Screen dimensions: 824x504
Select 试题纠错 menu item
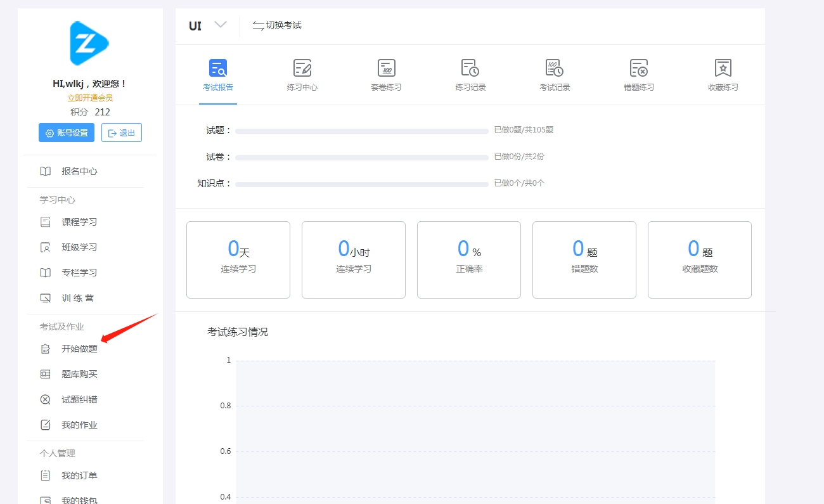coord(79,399)
